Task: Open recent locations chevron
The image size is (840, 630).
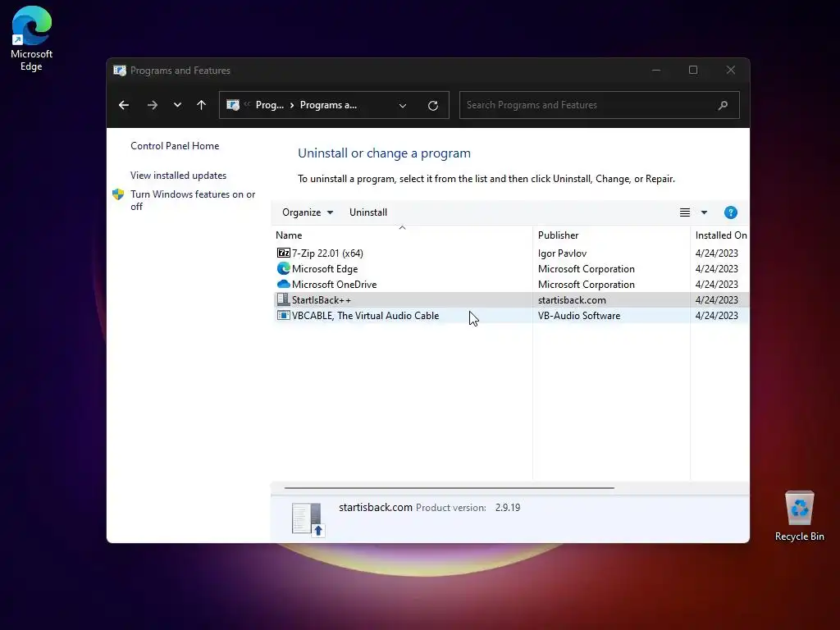Action: point(177,105)
